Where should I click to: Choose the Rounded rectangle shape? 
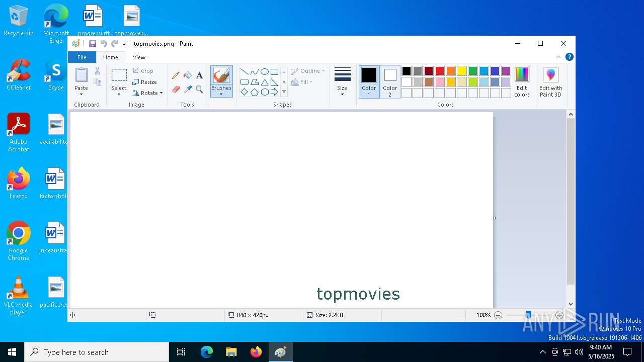[244, 82]
